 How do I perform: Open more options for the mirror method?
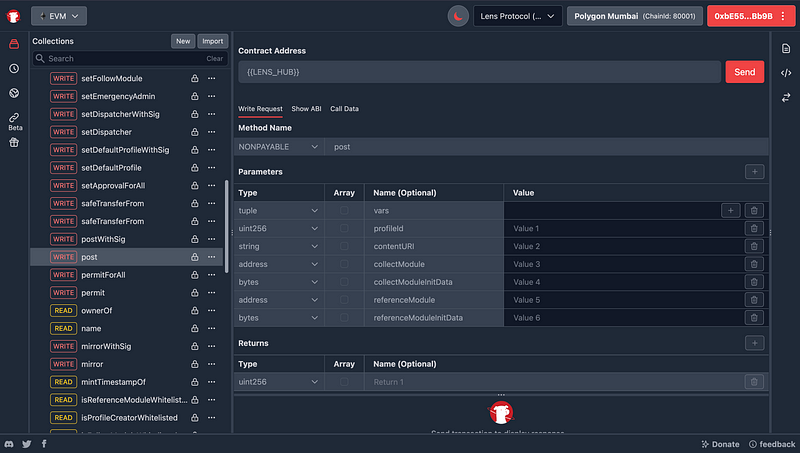point(212,364)
